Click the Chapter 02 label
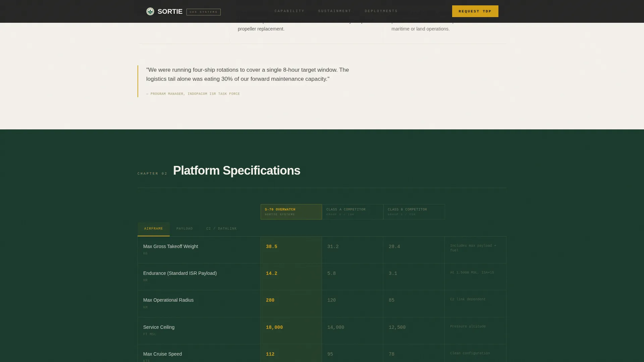 click(152, 174)
